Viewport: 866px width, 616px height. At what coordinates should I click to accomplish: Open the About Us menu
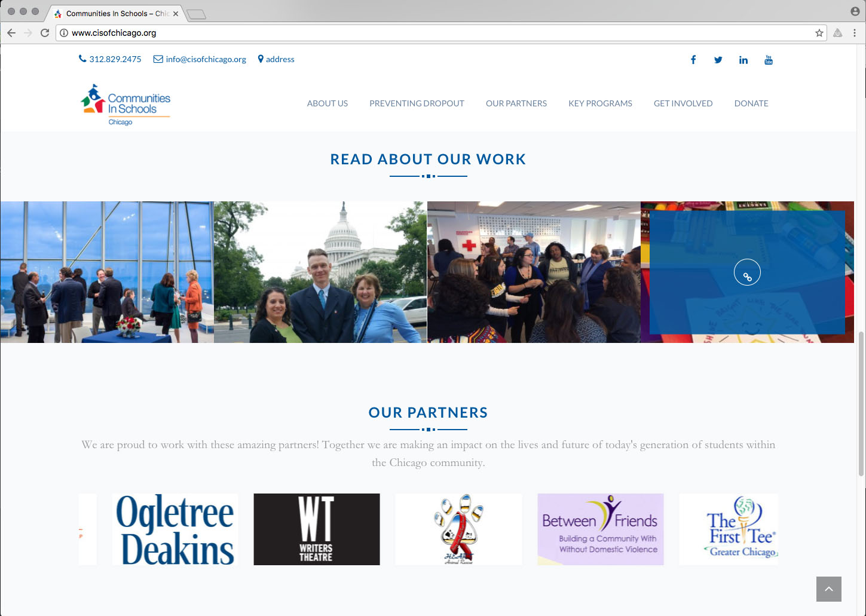(327, 103)
